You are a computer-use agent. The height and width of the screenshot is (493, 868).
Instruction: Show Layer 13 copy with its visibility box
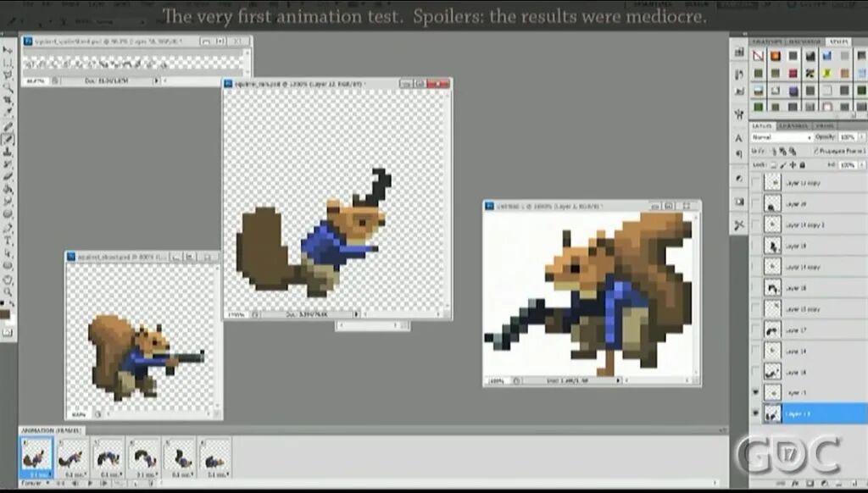tap(755, 183)
